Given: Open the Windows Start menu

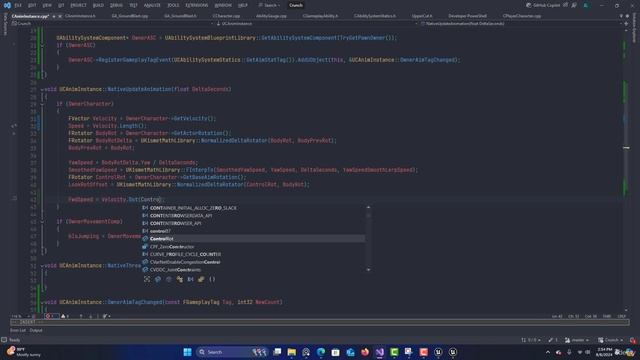Looking at the screenshot, I should (x=187, y=352).
